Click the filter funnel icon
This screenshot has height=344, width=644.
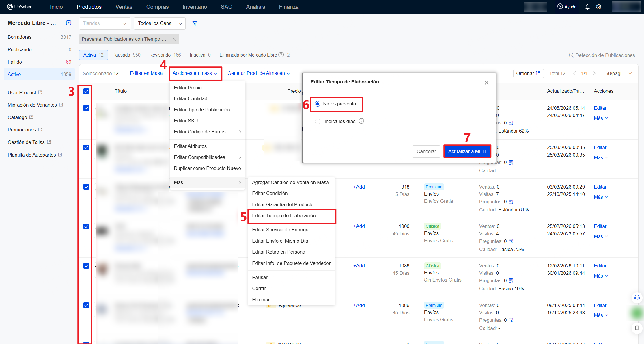(x=195, y=23)
